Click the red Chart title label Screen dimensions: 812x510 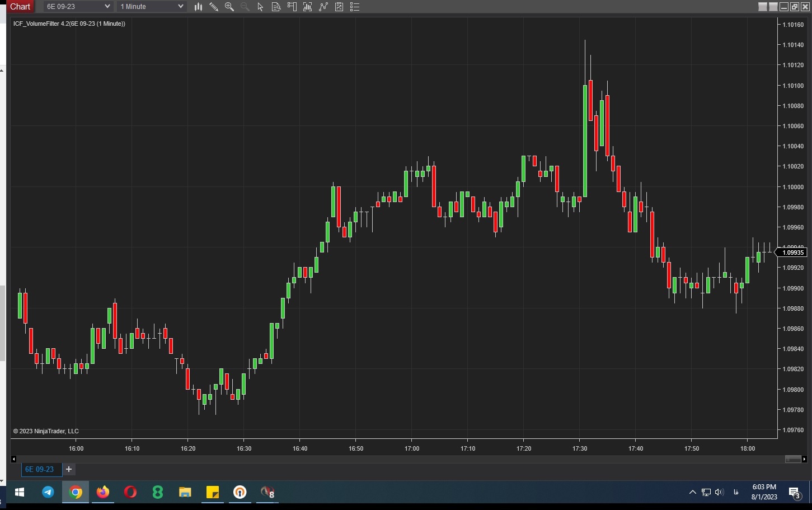click(20, 7)
